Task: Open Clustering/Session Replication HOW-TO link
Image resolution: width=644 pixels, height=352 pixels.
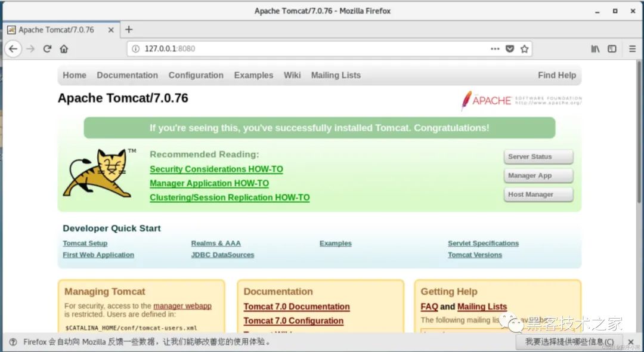Action: [x=230, y=197]
